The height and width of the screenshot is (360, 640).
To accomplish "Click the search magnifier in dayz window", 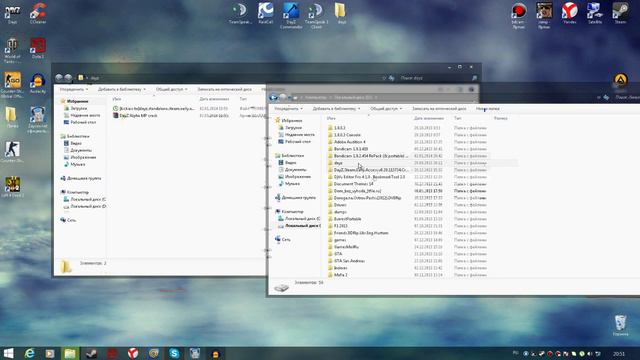I will [474, 78].
